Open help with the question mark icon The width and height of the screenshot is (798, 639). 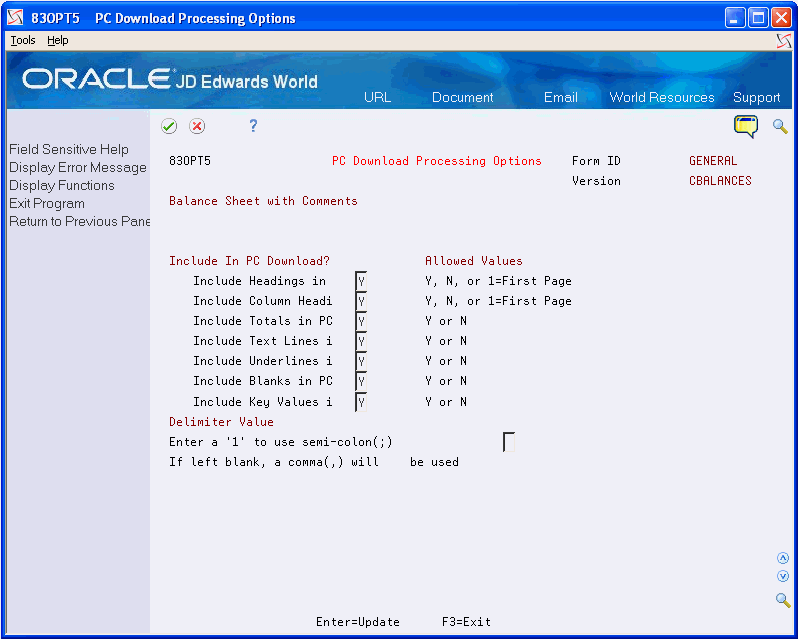(x=253, y=126)
